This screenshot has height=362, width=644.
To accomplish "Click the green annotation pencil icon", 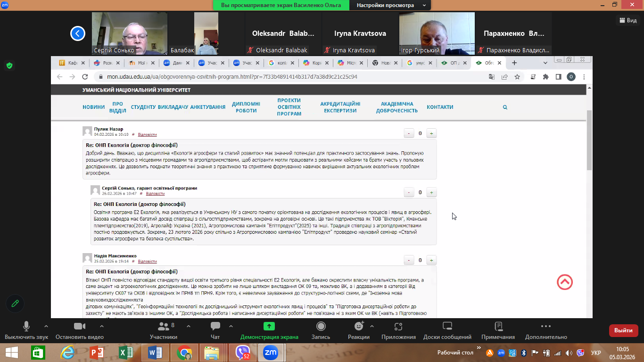I will [15, 304].
